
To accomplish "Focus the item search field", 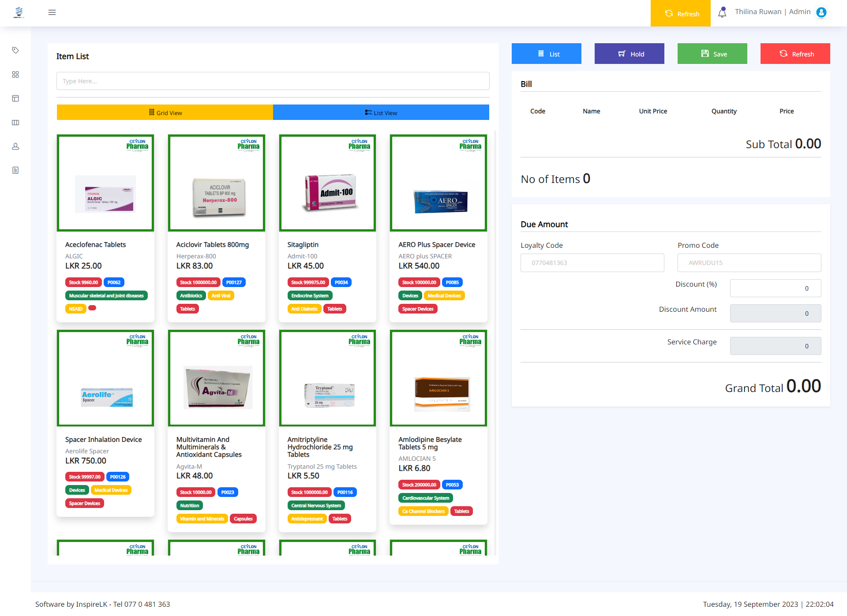I will click(273, 81).
